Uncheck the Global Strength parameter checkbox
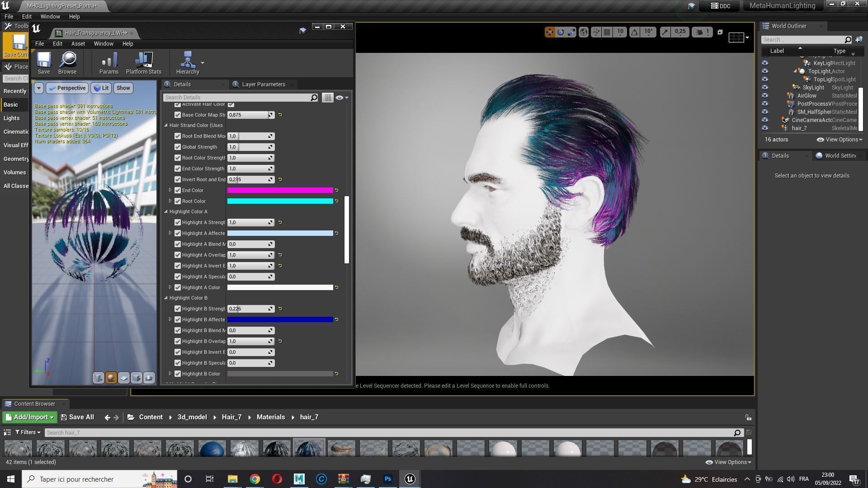868x488 pixels. 178,147
